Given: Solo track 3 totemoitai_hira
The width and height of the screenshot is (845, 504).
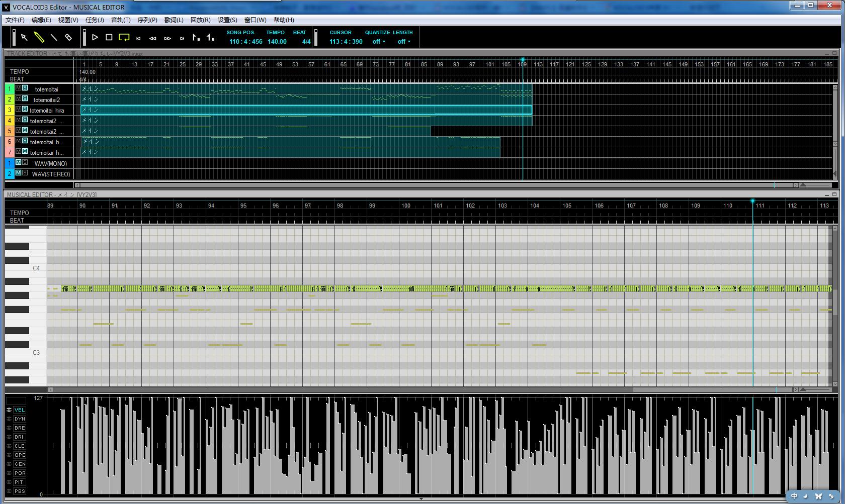Looking at the screenshot, I should pos(25,109).
